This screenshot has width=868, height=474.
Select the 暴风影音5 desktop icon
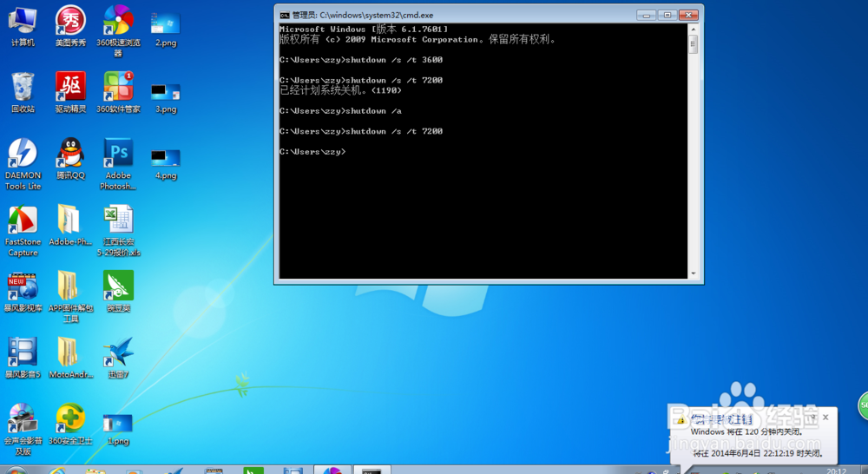point(23,359)
